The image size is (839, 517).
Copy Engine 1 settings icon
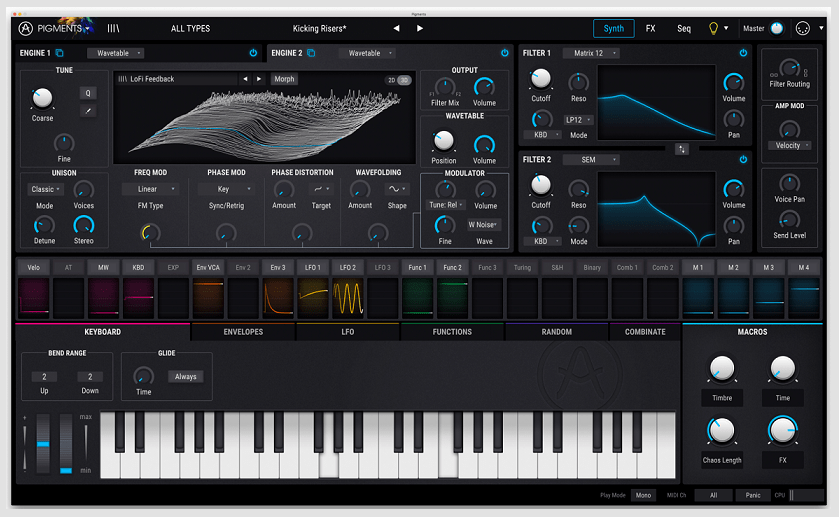59,53
